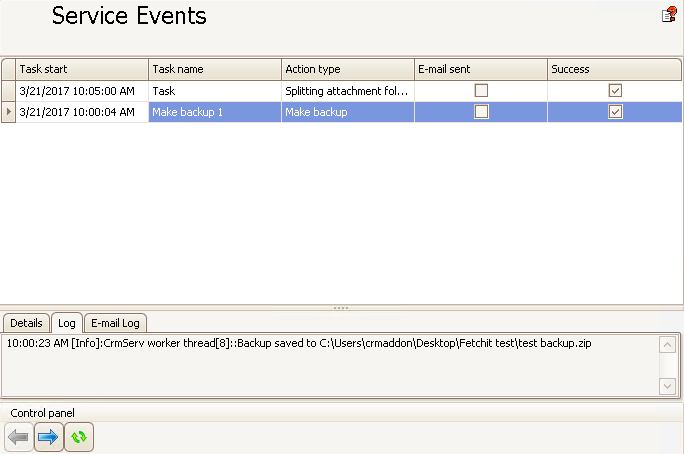Open the help icon beside Service Events

(669, 15)
